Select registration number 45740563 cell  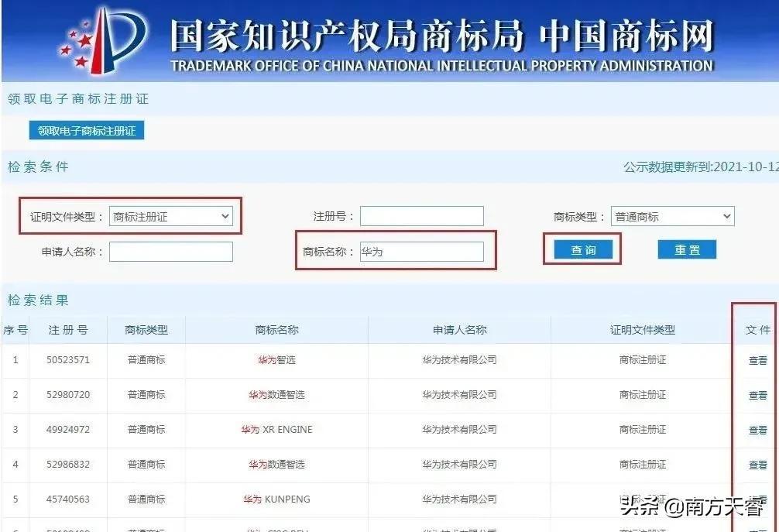point(68,499)
